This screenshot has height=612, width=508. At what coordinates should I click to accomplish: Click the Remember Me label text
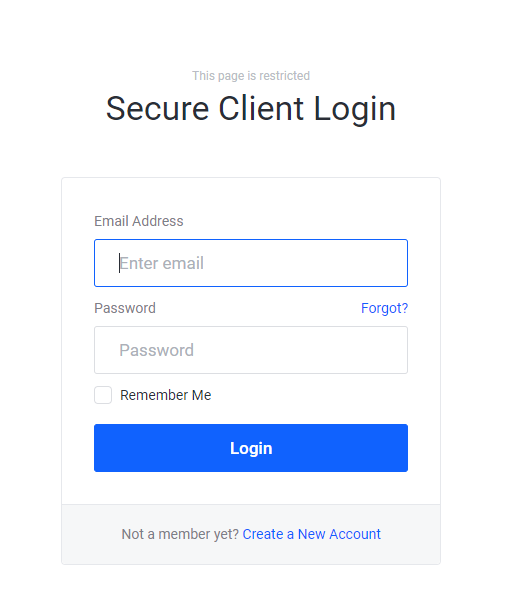[165, 395]
